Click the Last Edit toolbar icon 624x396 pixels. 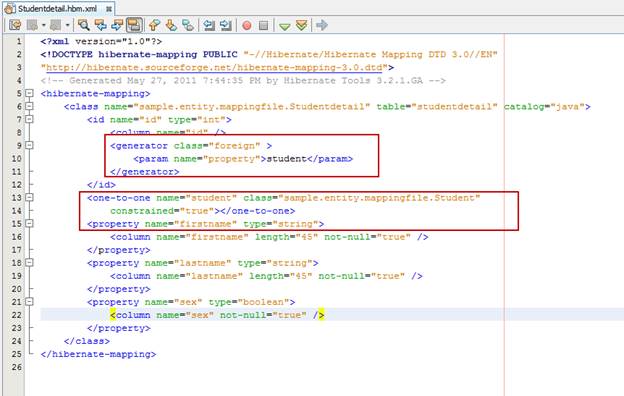15,25
